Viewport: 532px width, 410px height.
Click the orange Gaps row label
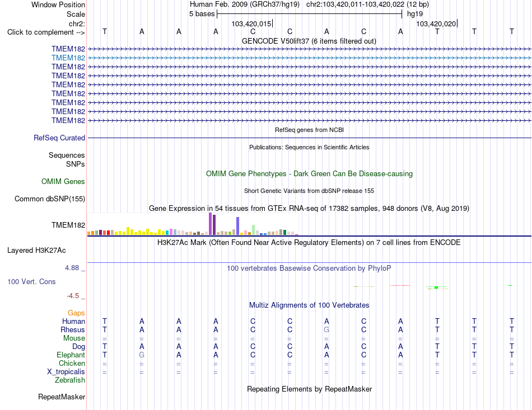(76, 313)
